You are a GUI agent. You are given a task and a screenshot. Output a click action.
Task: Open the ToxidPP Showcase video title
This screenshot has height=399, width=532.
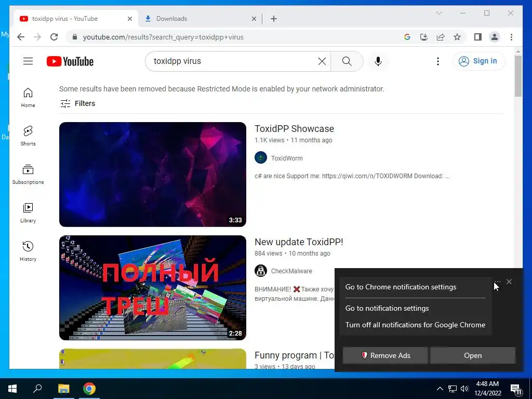tap(294, 129)
